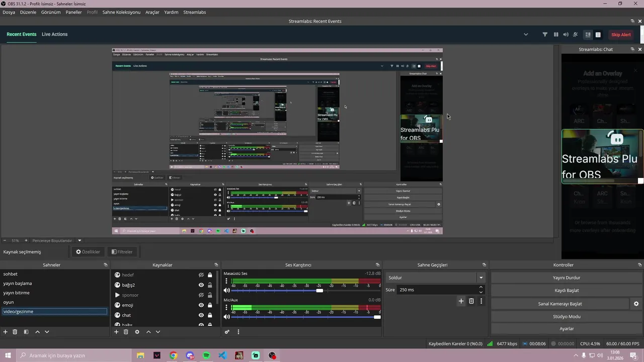Open Spotify from the taskbar

coord(206,355)
